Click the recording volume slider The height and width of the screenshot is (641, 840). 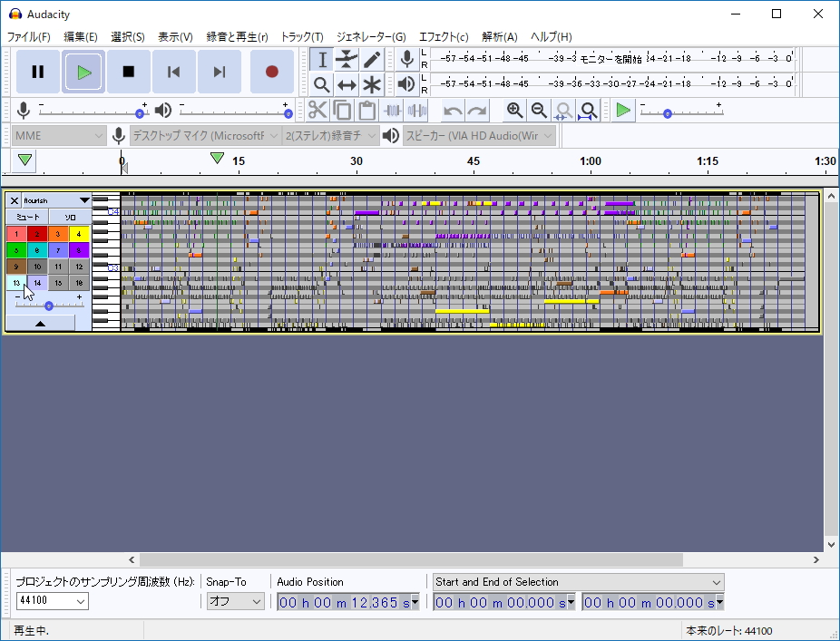pyautogui.click(x=93, y=113)
